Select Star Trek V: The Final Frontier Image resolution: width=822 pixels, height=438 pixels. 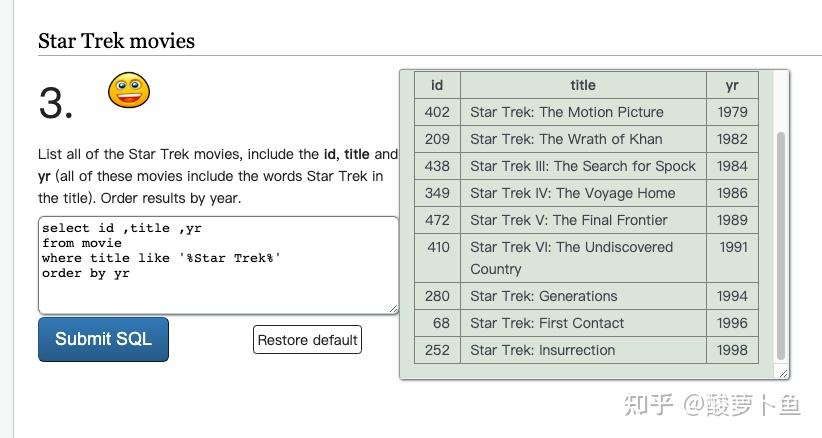[569, 220]
